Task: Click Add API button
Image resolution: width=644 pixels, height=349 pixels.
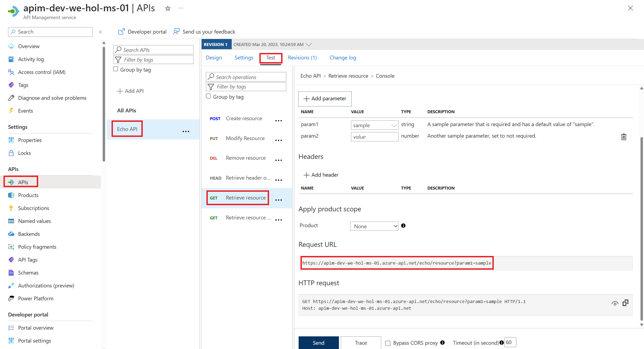Action: click(130, 91)
